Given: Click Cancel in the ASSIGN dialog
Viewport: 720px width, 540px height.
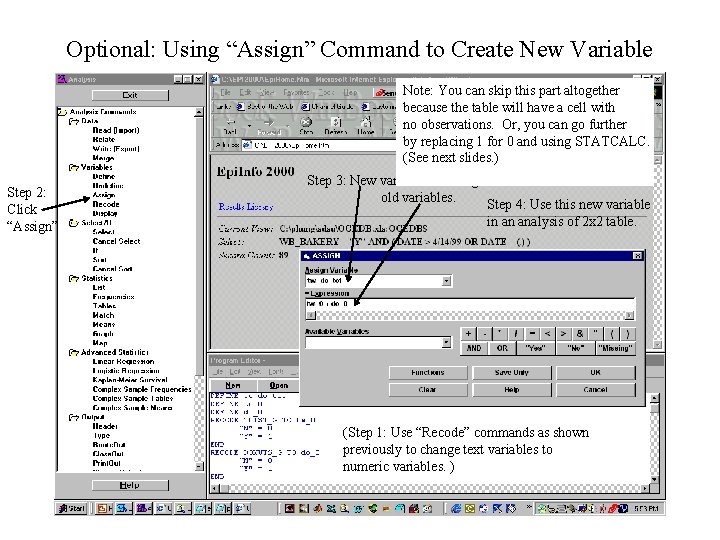Looking at the screenshot, I should click(x=595, y=389).
